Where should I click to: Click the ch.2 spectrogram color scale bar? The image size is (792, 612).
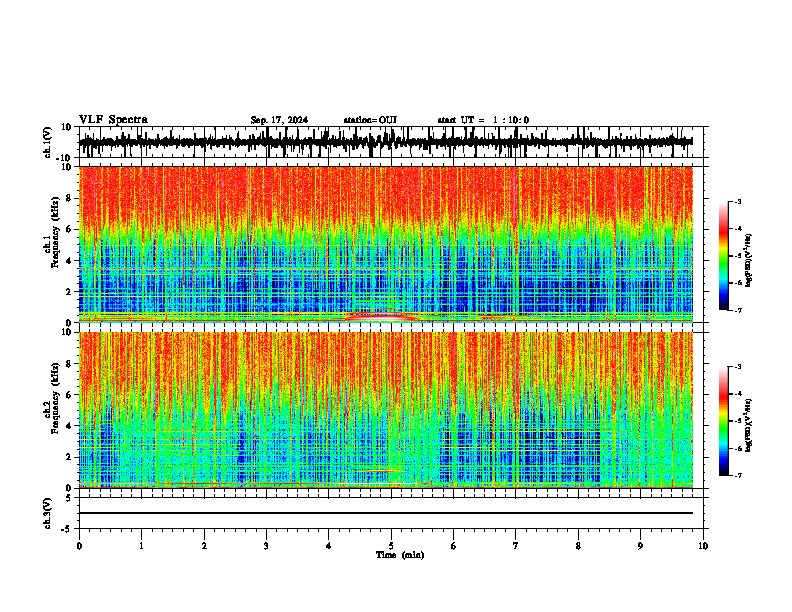[x=724, y=421]
